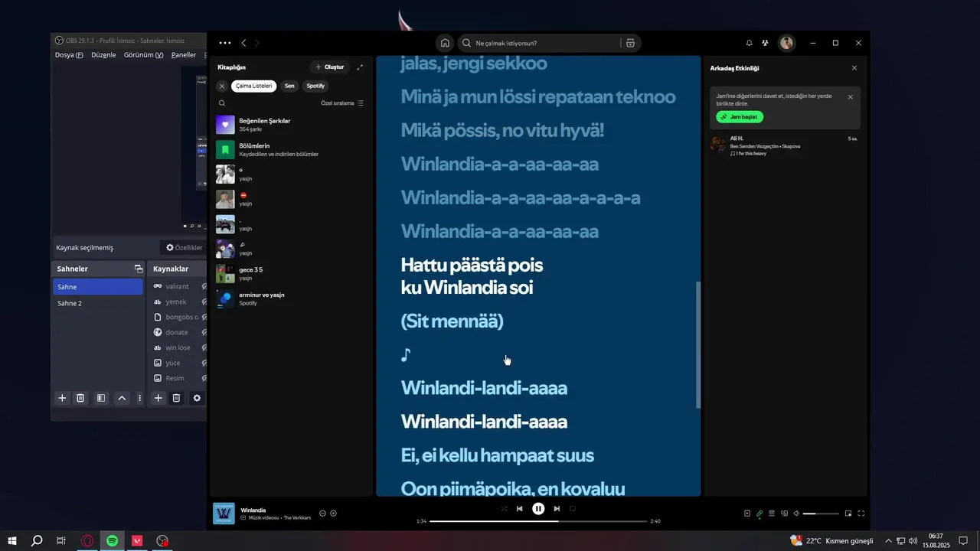The image size is (980, 551).
Task: Toggle the lyrics microphone icon
Action: click(759, 514)
